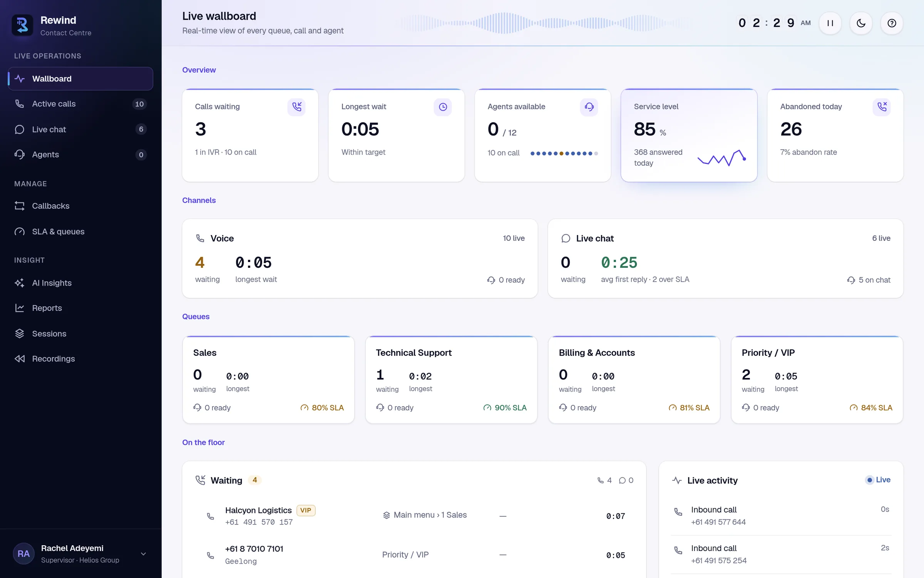Click the Technical Support 90% SLA gauge icon

[x=487, y=408]
